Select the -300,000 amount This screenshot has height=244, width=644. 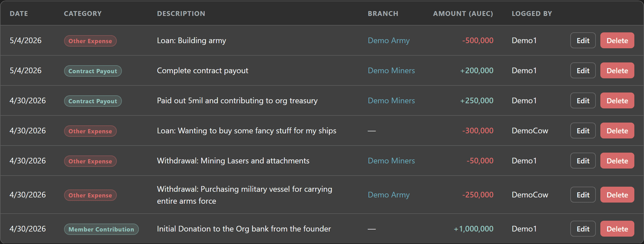coord(478,131)
